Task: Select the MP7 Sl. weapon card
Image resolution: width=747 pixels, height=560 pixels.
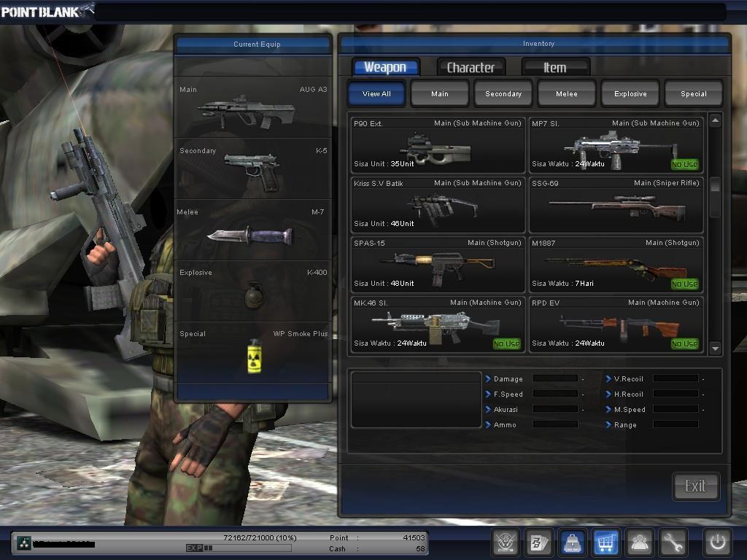Action: (x=616, y=144)
